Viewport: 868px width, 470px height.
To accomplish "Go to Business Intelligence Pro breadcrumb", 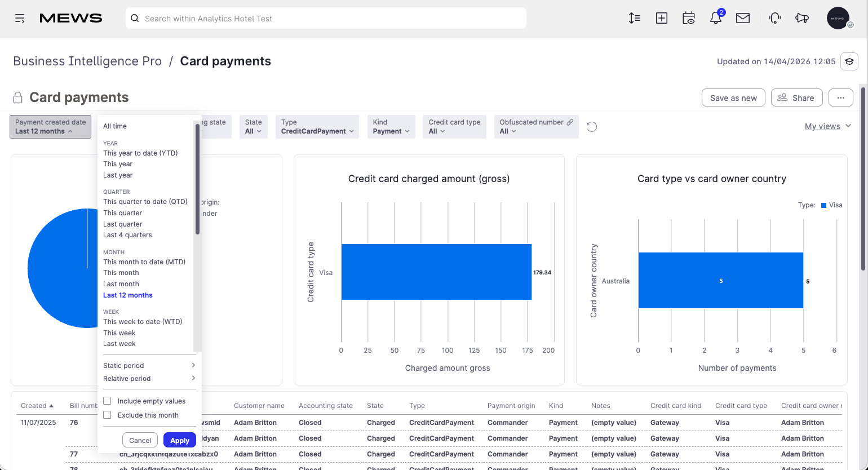I will [x=87, y=61].
